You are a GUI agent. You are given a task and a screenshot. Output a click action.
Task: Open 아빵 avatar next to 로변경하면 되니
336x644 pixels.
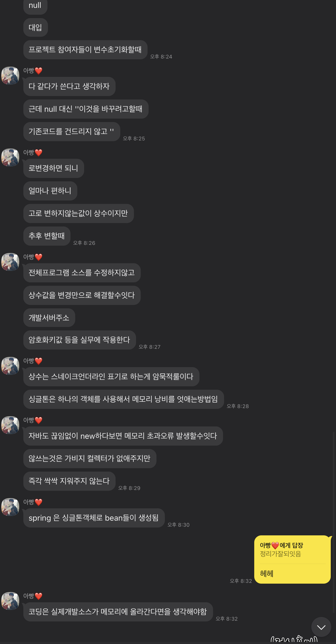[x=10, y=157]
